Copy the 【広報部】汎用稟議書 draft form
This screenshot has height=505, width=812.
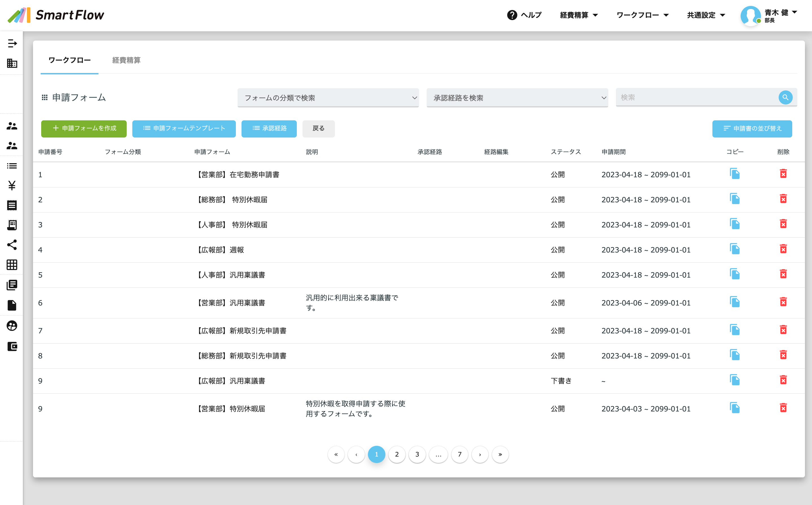point(734,380)
